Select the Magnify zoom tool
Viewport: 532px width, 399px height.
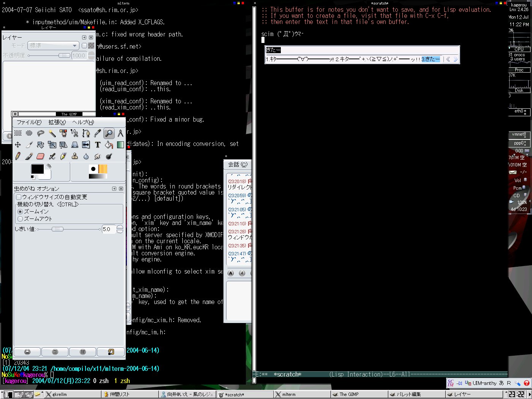[109, 133]
